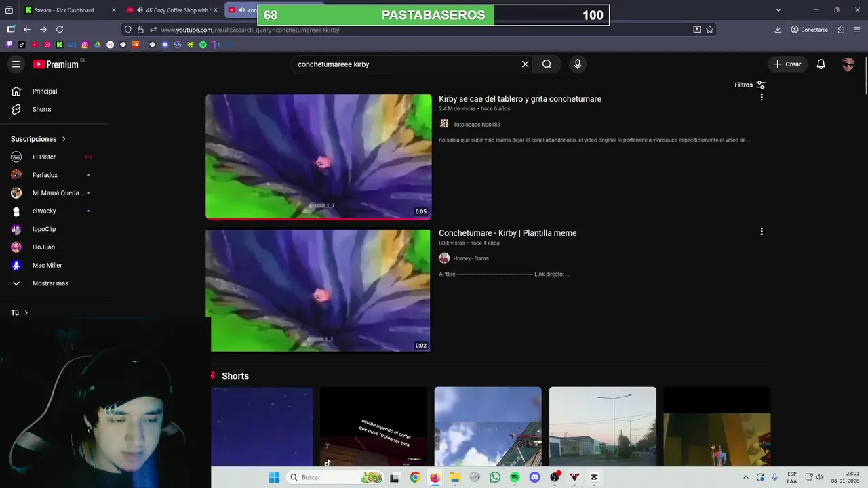The image size is (868, 488).
Task: Expand the Suscripciones section
Action: coord(39,139)
